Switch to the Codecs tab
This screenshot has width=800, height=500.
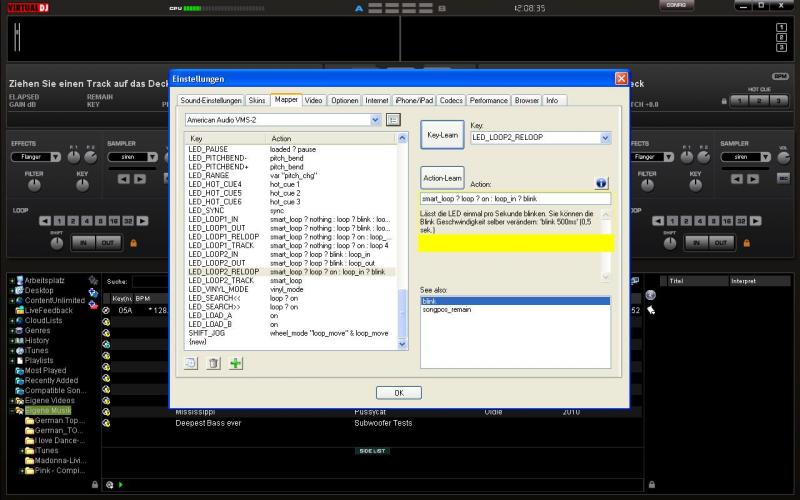tap(451, 100)
